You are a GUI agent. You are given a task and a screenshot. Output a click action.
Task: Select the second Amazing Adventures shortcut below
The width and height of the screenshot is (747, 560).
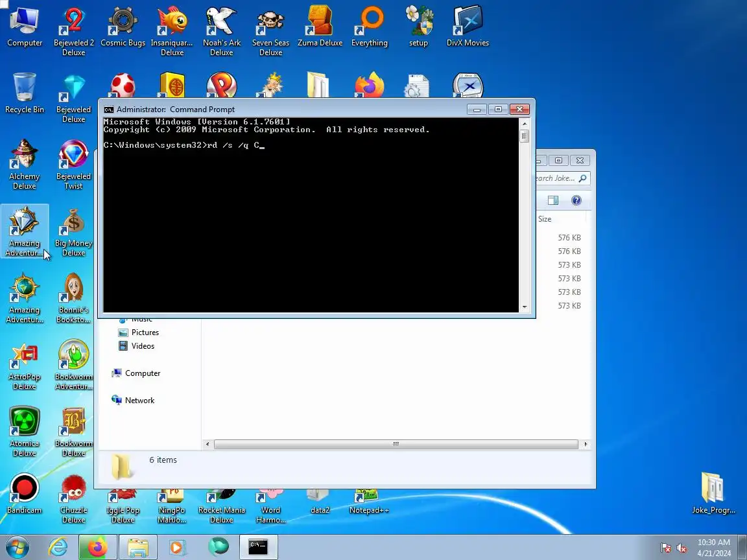[x=24, y=297]
